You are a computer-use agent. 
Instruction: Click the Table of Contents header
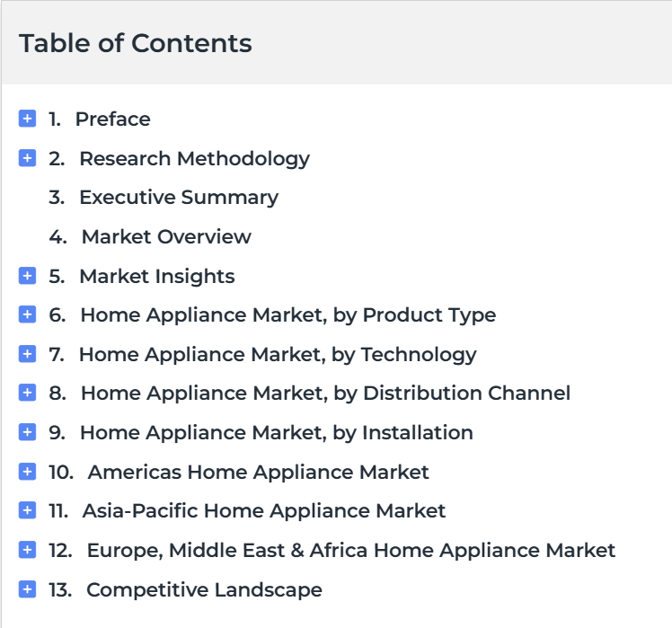pyautogui.click(x=136, y=43)
